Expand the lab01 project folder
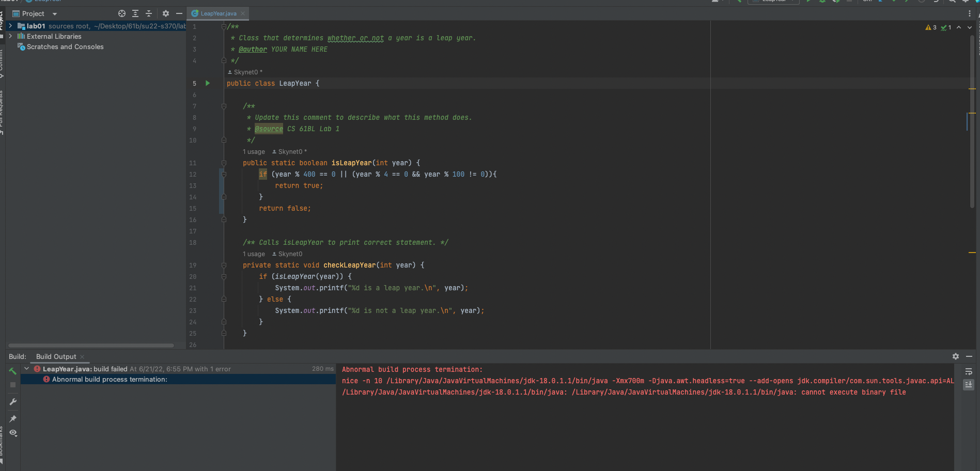The width and height of the screenshot is (980, 471). click(10, 26)
